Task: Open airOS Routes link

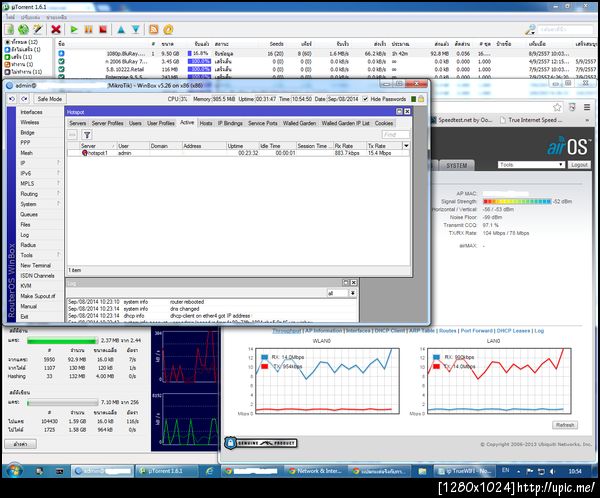Action: click(x=447, y=331)
